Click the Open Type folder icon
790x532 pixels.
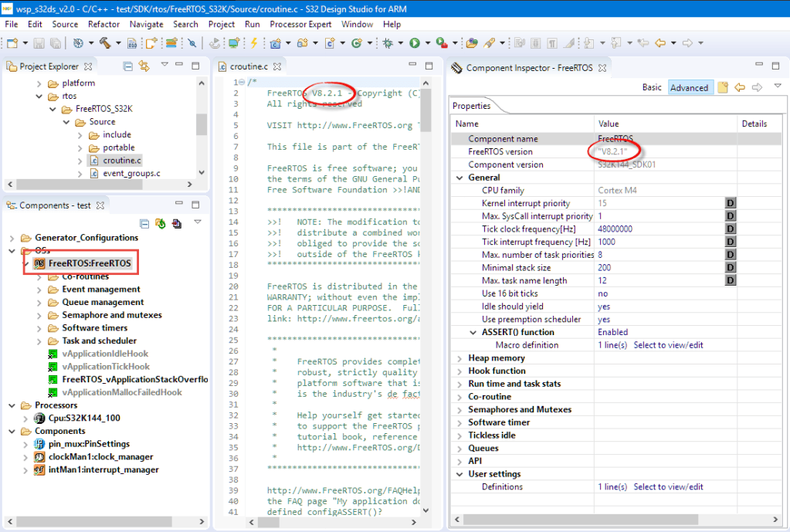(472, 43)
